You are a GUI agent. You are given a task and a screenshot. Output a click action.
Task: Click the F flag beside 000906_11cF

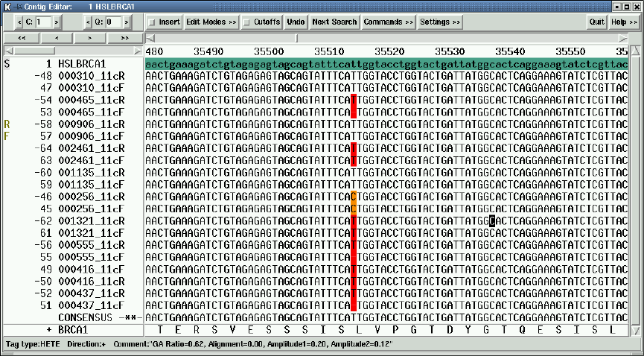7,136
